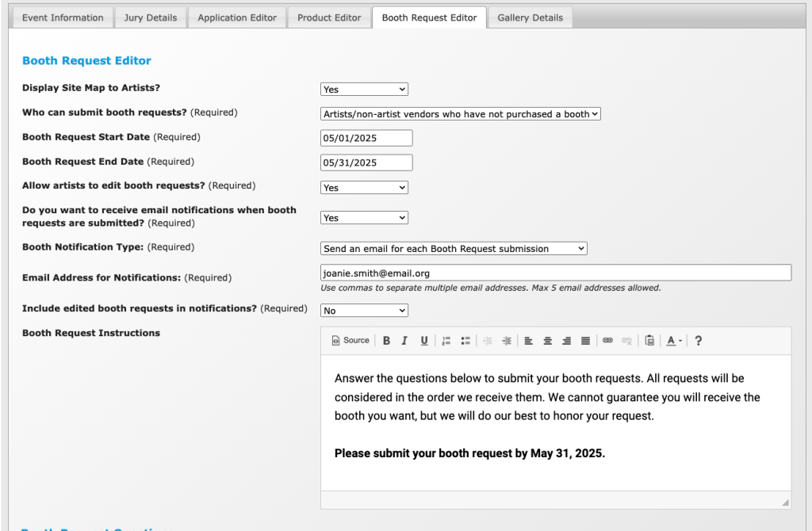Open the Display Site Map to Artists dropdown
The height and width of the screenshot is (531, 812).
[x=364, y=89]
